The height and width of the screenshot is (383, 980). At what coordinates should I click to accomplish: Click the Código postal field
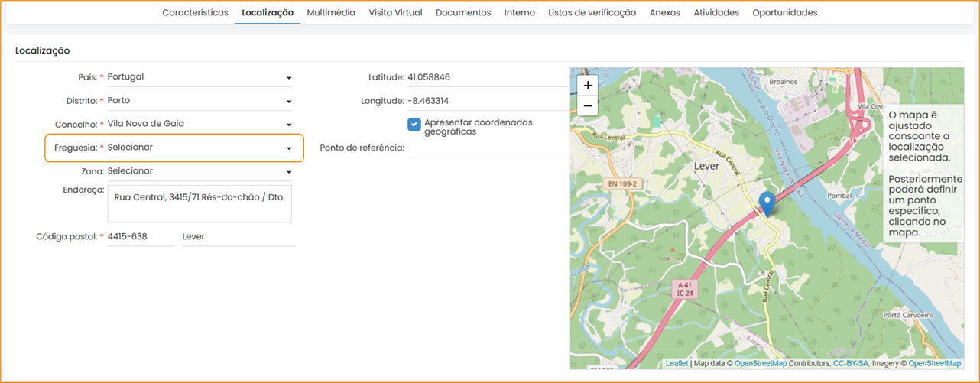coord(141,237)
